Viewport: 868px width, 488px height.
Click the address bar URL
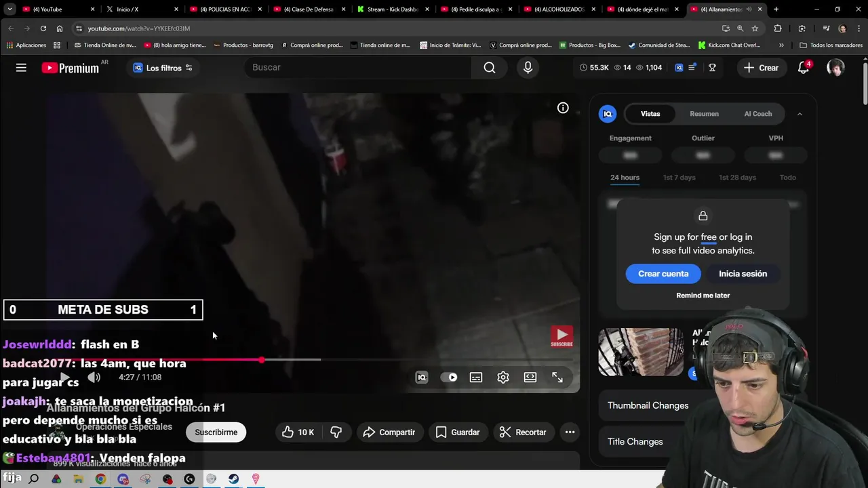click(x=138, y=28)
